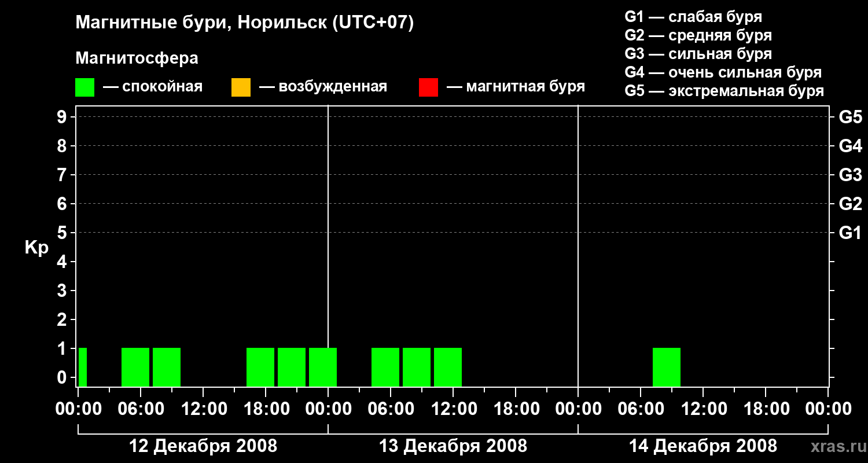Image resolution: width=868 pixels, height=463 pixels.
Task: Click the '— возбужденная' legend label
Action: point(323,87)
